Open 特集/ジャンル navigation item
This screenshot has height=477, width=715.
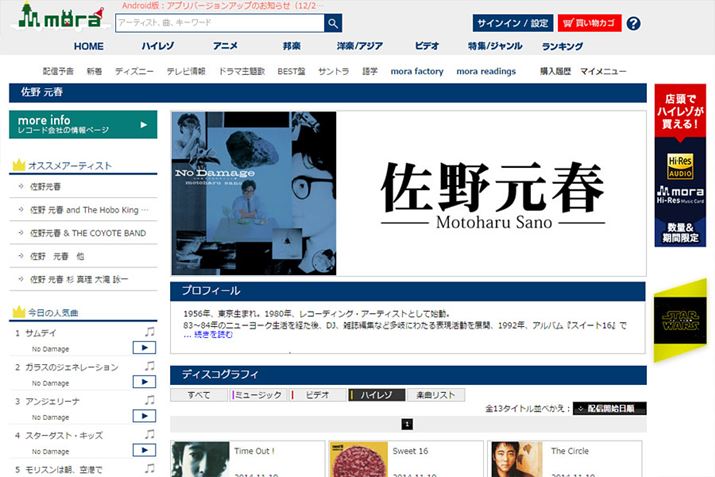(x=495, y=46)
